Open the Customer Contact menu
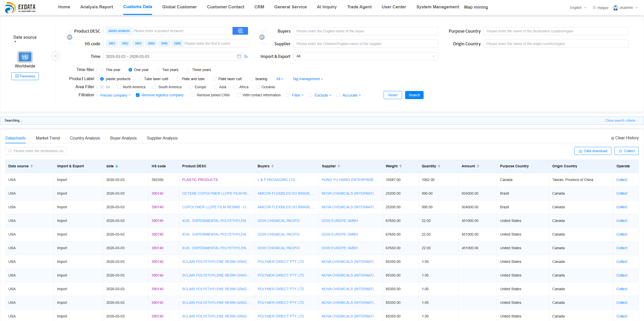Screen dimensions: 644x321 pyautogui.click(x=225, y=7)
